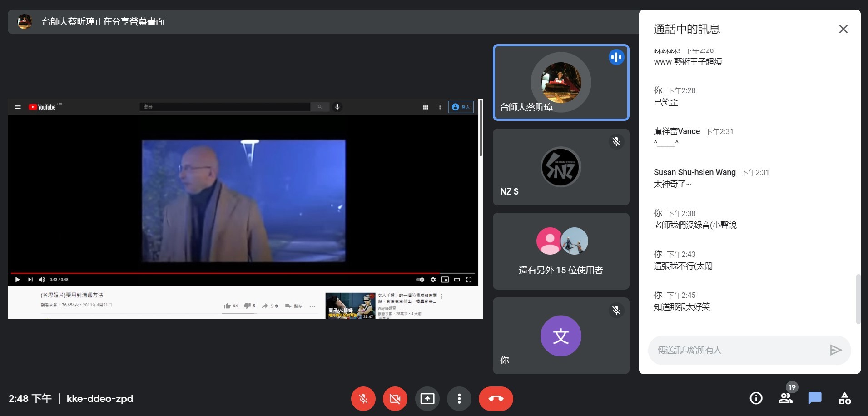The image size is (868, 416).
Task: Open YouTube player settings gear
Action: click(x=433, y=280)
